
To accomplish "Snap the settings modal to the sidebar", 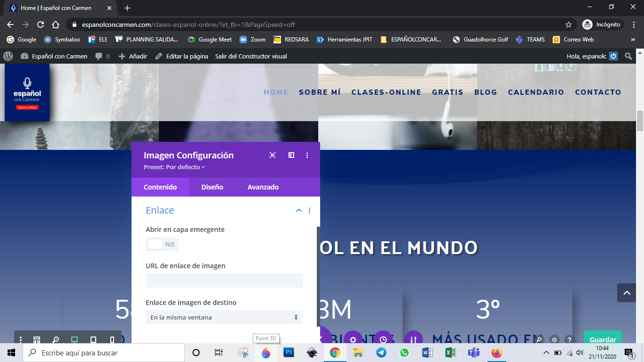I will pos(291,155).
